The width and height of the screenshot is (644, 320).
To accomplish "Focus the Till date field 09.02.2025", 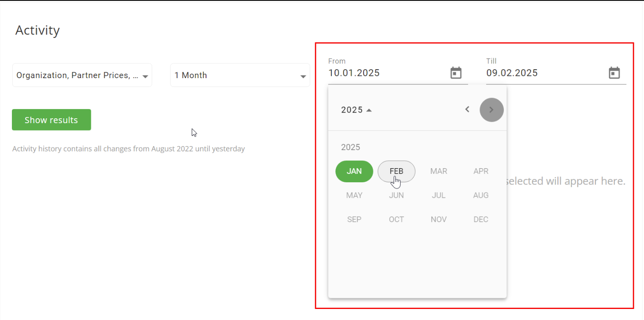I will tap(546, 73).
